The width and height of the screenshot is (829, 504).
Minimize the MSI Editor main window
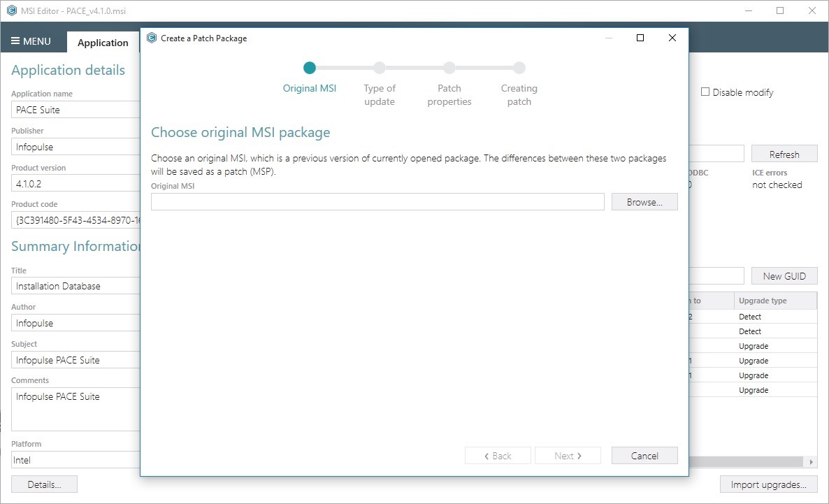click(748, 10)
